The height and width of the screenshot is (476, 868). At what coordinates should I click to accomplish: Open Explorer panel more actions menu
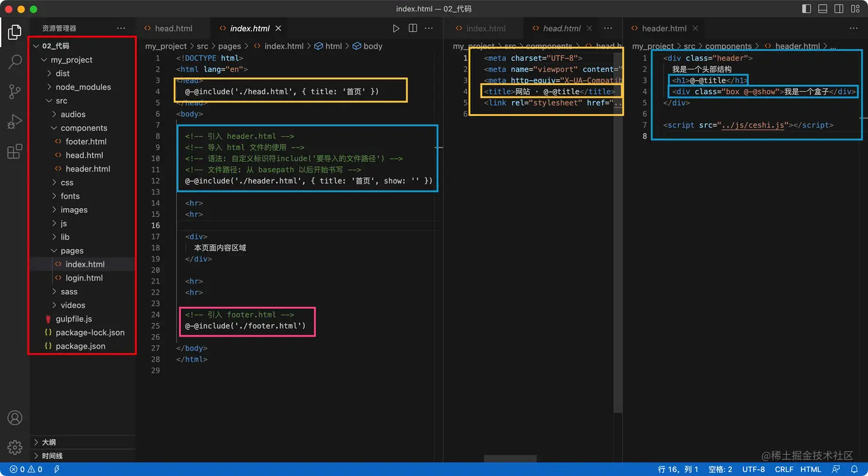click(121, 28)
